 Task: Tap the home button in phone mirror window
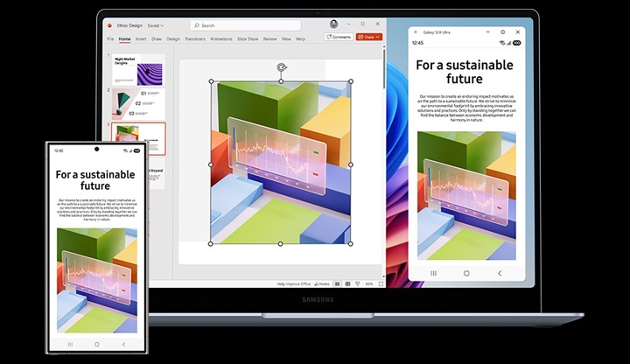[466, 273]
